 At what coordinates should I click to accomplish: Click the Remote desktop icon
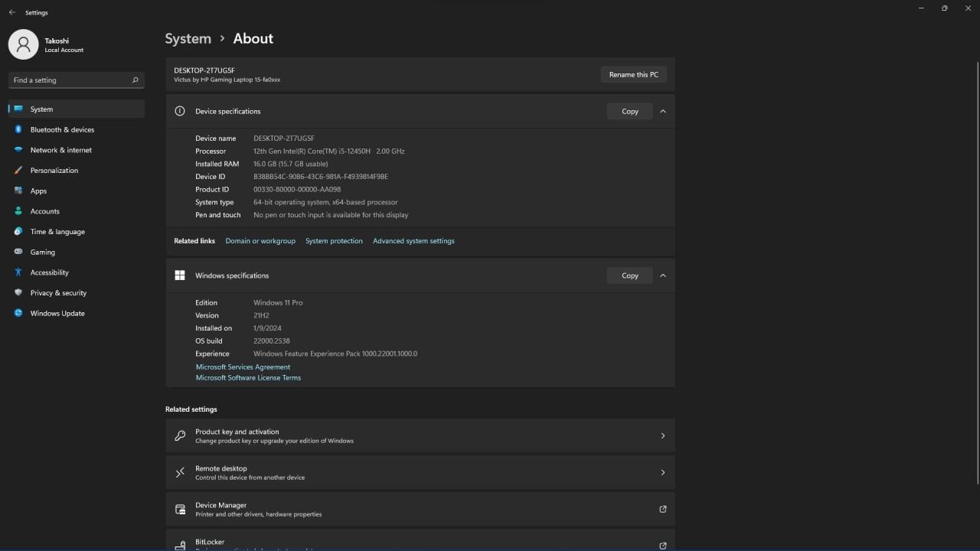tap(180, 472)
